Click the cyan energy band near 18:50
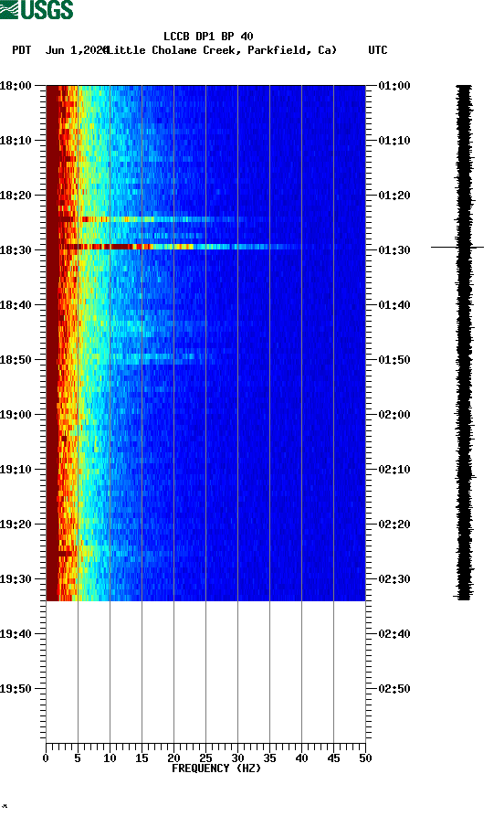504x816 pixels. (156, 357)
